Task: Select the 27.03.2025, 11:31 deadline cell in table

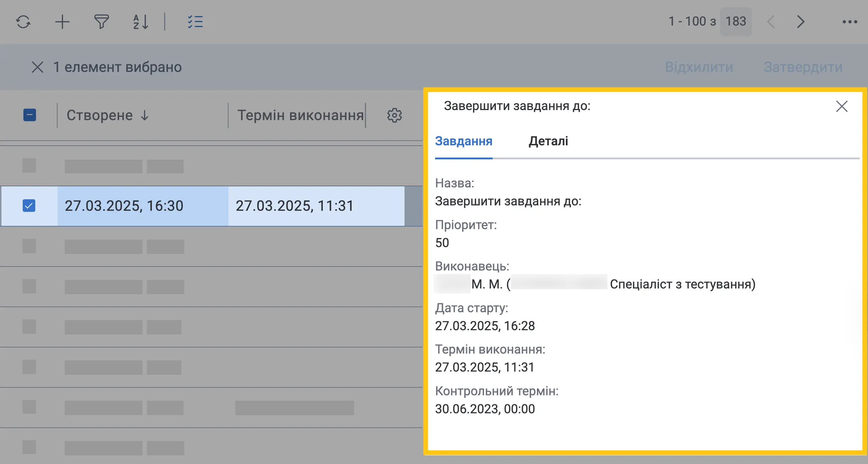Action: click(316, 206)
